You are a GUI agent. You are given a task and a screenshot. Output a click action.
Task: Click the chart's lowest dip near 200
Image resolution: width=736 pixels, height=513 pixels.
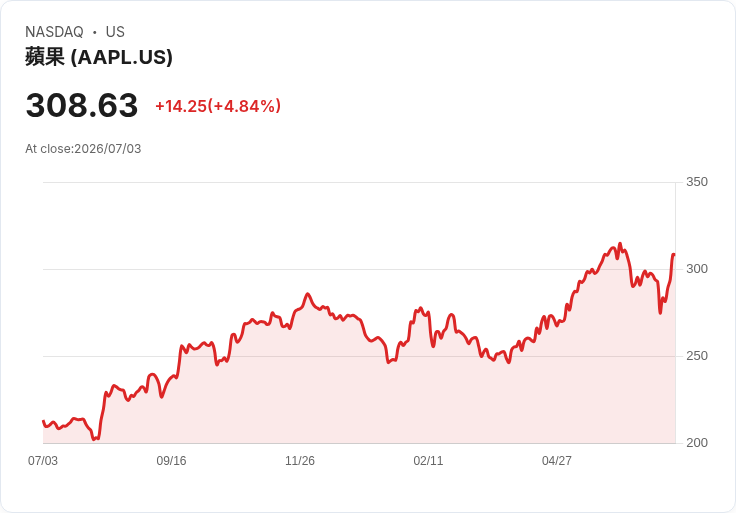pyautogui.click(x=94, y=439)
